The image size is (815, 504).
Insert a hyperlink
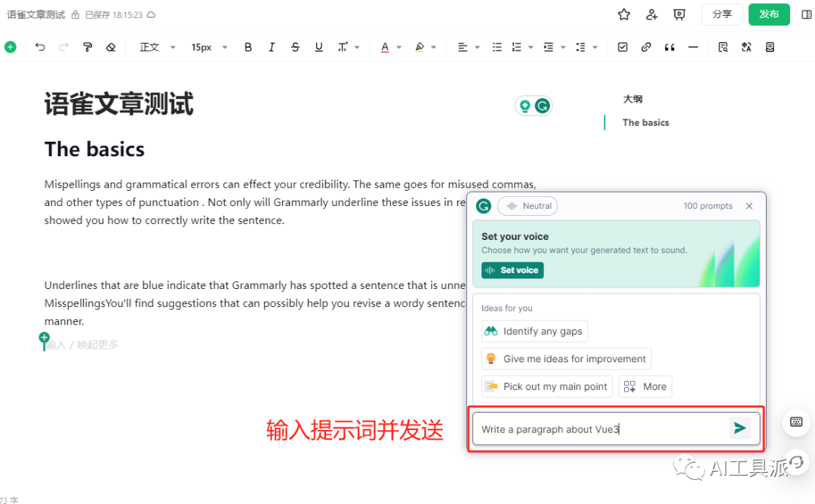click(646, 48)
